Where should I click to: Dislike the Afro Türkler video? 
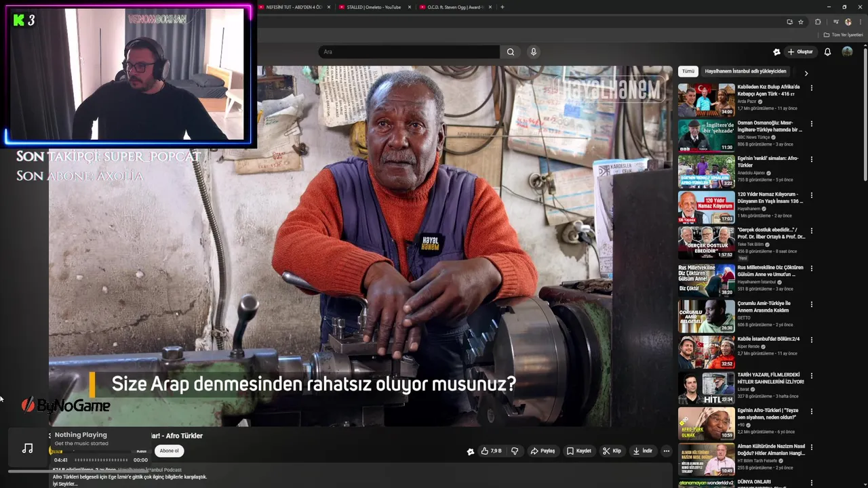(515, 451)
